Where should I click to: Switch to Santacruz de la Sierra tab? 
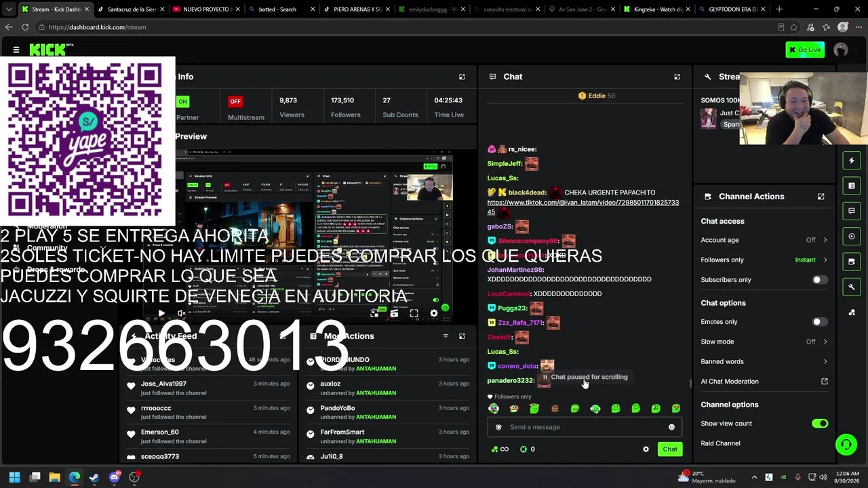[132, 9]
